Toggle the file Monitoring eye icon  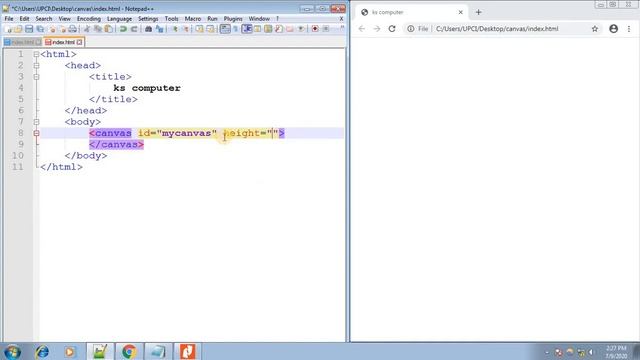pos(301,29)
